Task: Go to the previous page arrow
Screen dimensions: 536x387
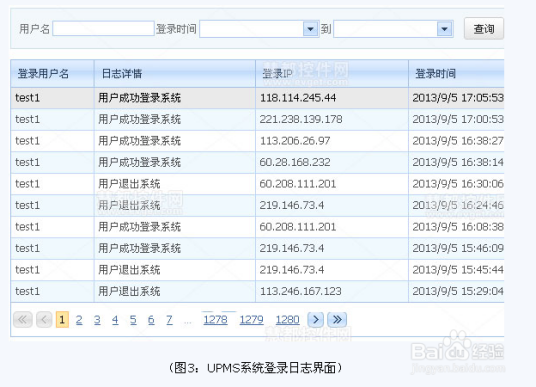Action: [44, 320]
